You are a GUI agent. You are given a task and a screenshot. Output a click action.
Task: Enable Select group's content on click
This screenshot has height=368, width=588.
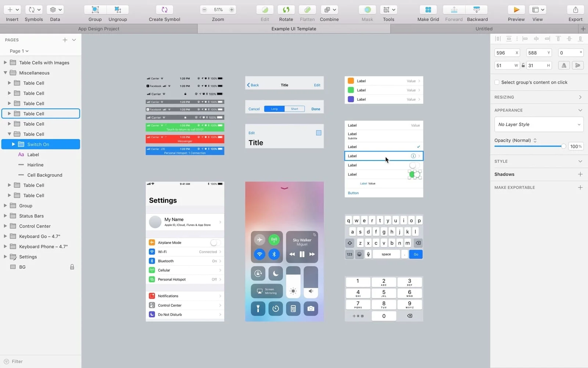coord(497,82)
